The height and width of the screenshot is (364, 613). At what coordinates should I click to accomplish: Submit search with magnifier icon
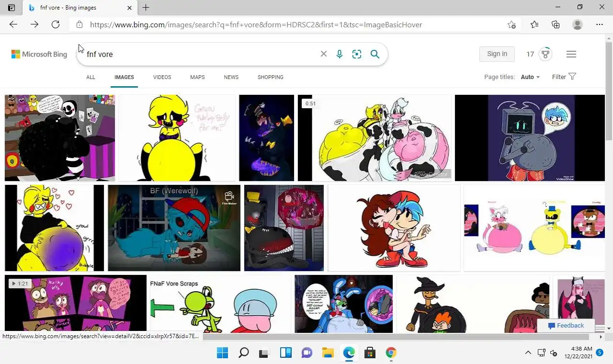click(x=375, y=54)
